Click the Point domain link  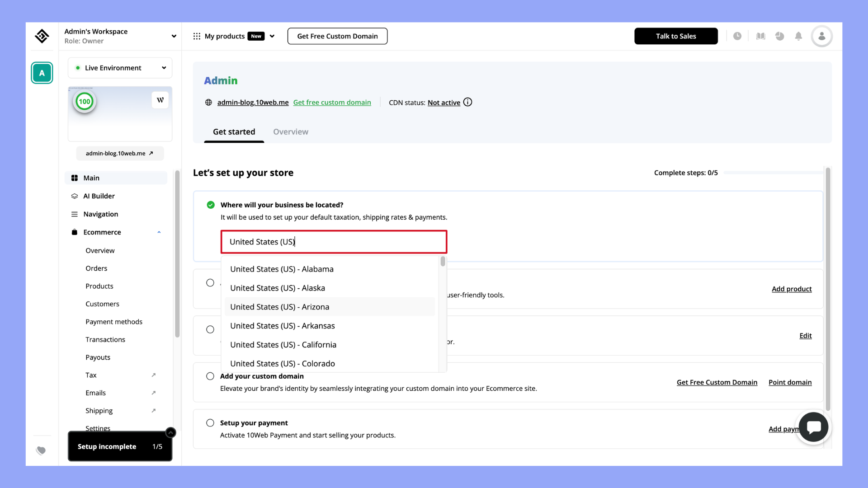(790, 382)
